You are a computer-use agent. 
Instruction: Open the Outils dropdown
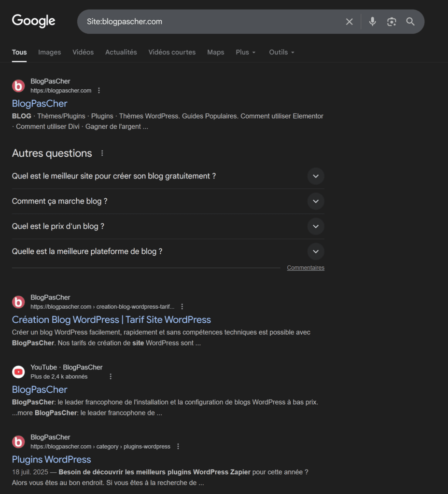281,52
